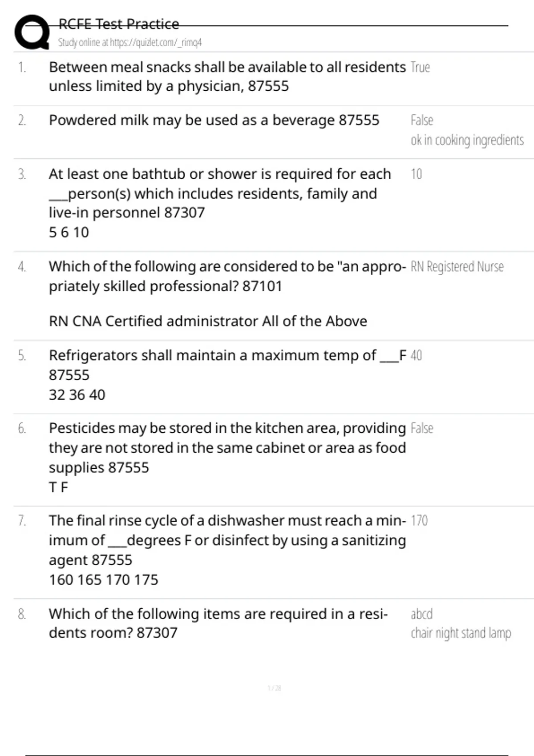Click the answer True for question 1
The height and width of the screenshot is (756, 534).
(420, 68)
